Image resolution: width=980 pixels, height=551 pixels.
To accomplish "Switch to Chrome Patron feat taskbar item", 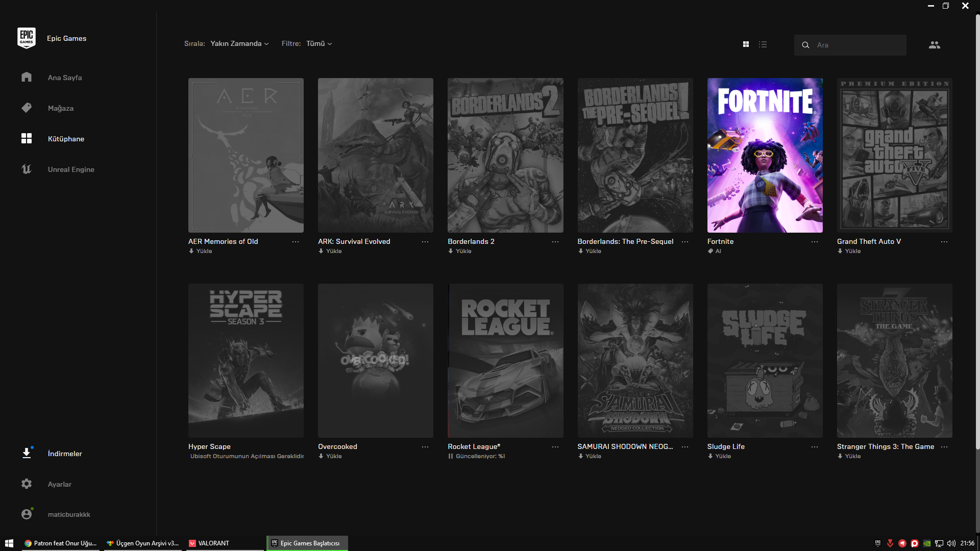I will (61, 543).
